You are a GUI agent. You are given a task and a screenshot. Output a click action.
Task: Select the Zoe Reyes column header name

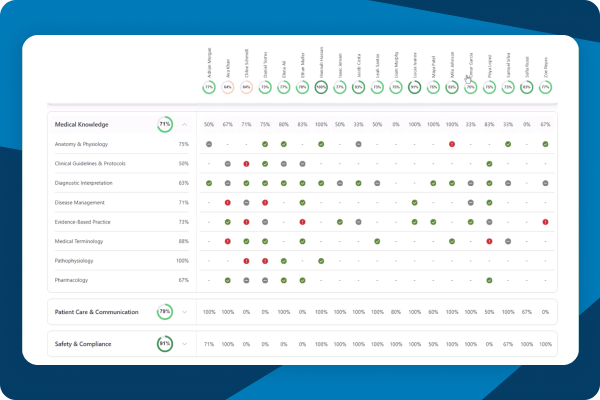(546, 68)
